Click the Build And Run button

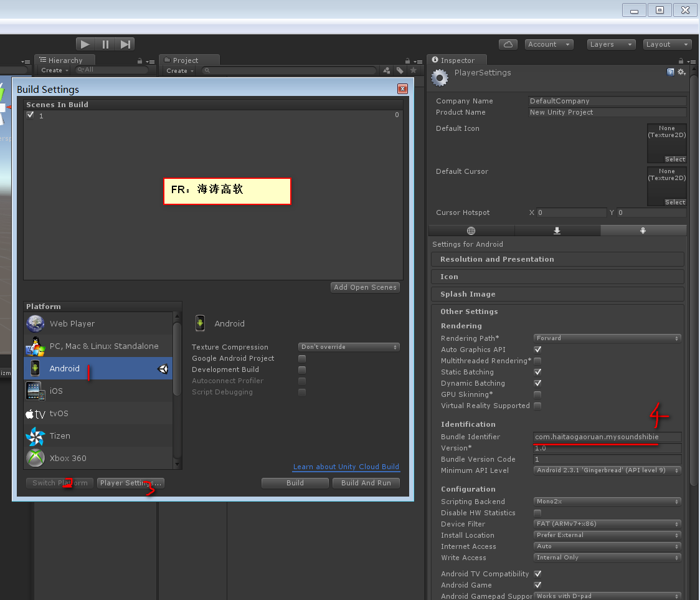point(366,483)
